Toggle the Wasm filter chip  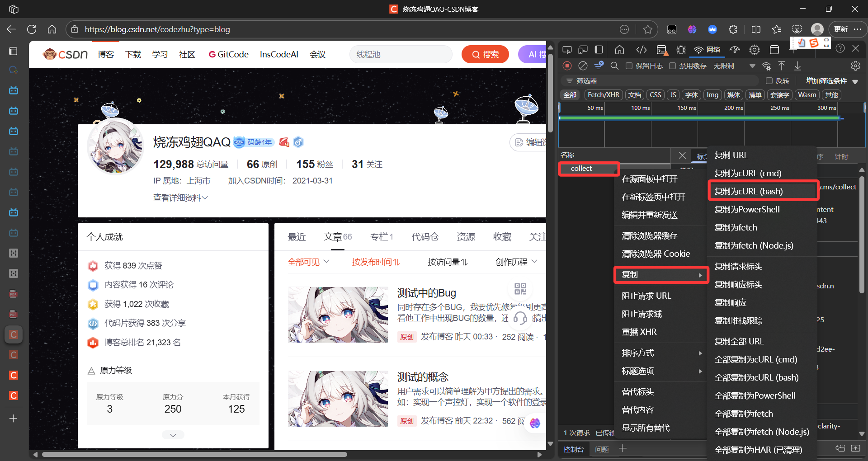click(x=807, y=95)
